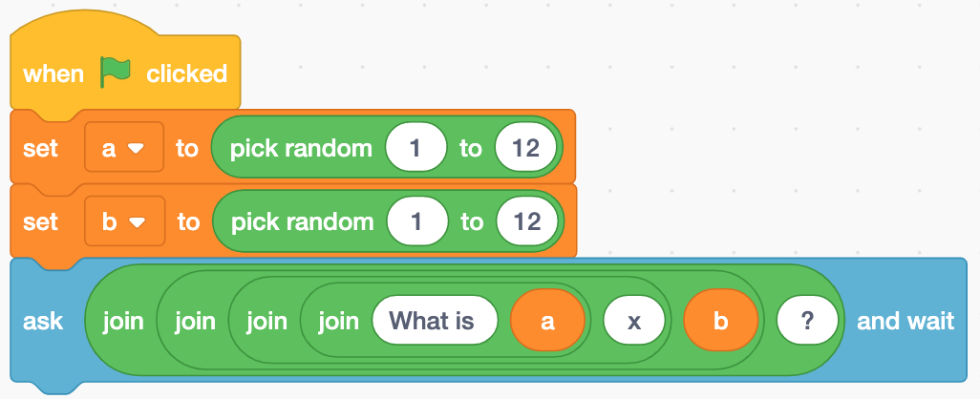Select the orange 'a' variable reporter
The image size is (980, 399).
[x=547, y=321]
